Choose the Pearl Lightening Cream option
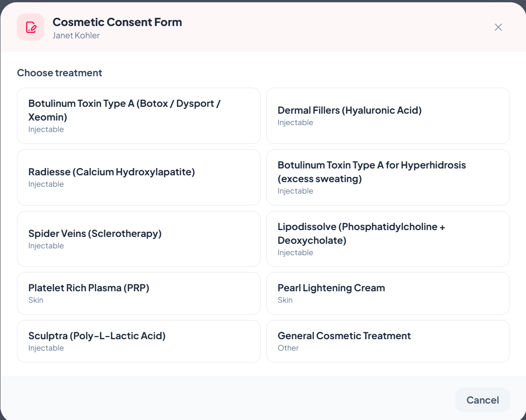The height and width of the screenshot is (420, 526). coord(388,293)
